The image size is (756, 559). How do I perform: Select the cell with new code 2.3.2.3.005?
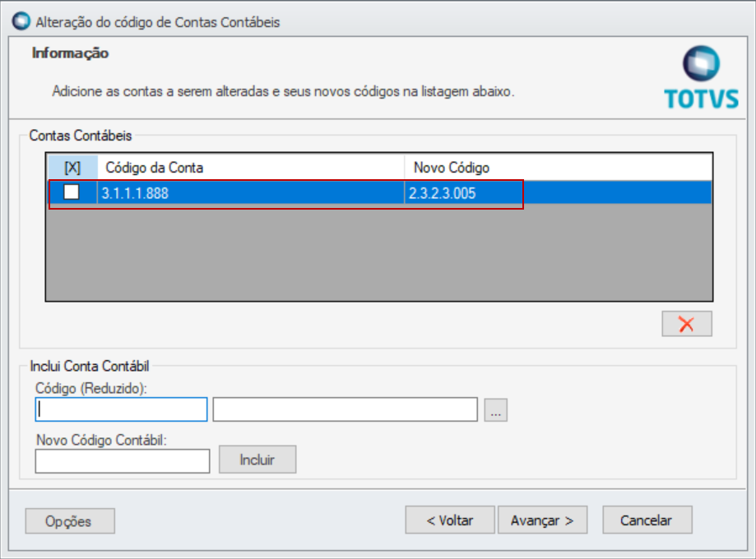tap(558, 193)
